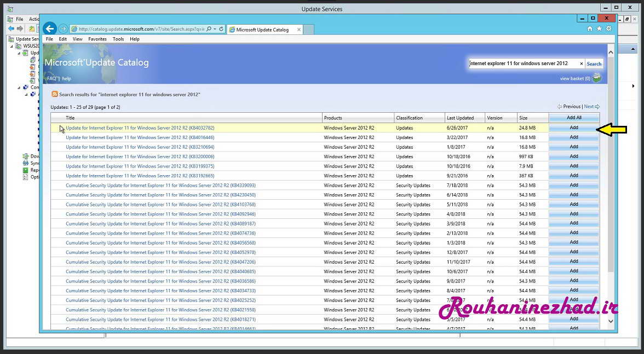
Task: Open the KB3199375 update link
Action: [x=140, y=166]
